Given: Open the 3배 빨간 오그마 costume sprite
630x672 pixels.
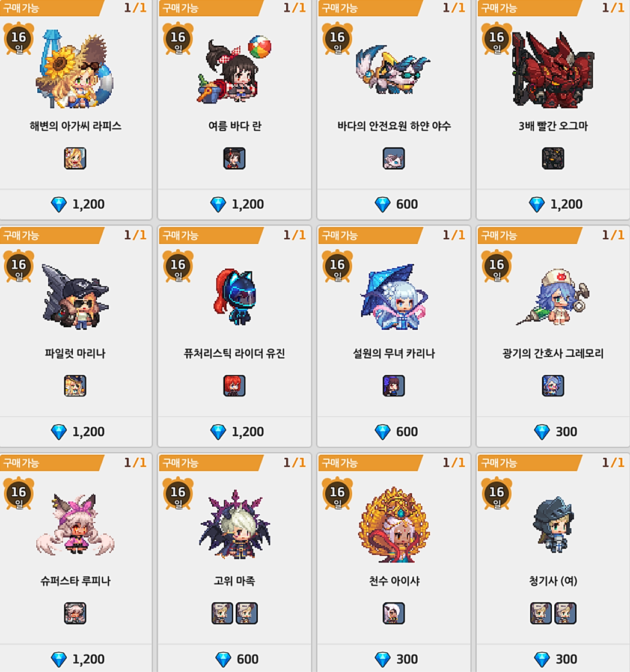Looking at the screenshot, I should coord(553,69).
